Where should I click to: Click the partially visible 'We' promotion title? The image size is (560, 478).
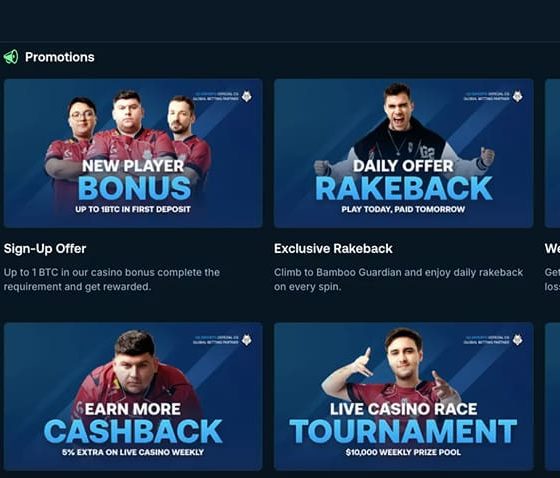coord(552,249)
